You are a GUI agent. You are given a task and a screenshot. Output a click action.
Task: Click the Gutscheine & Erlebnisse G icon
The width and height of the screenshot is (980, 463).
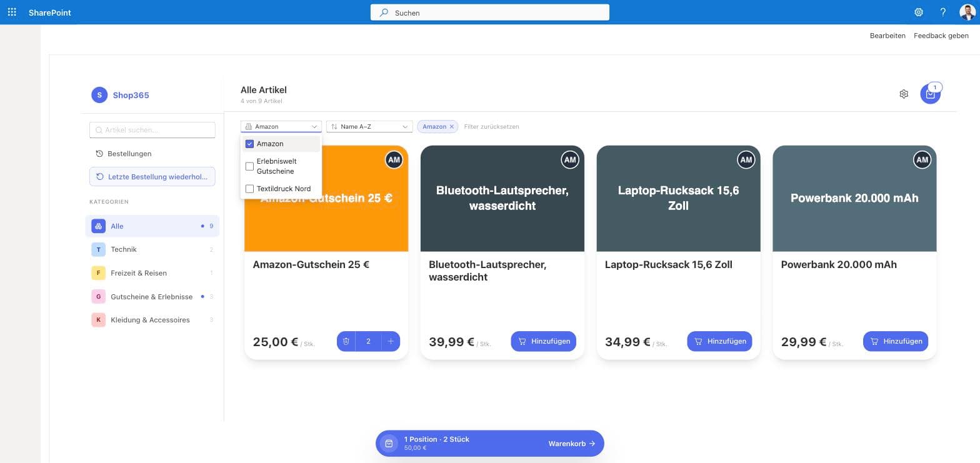pyautogui.click(x=98, y=297)
